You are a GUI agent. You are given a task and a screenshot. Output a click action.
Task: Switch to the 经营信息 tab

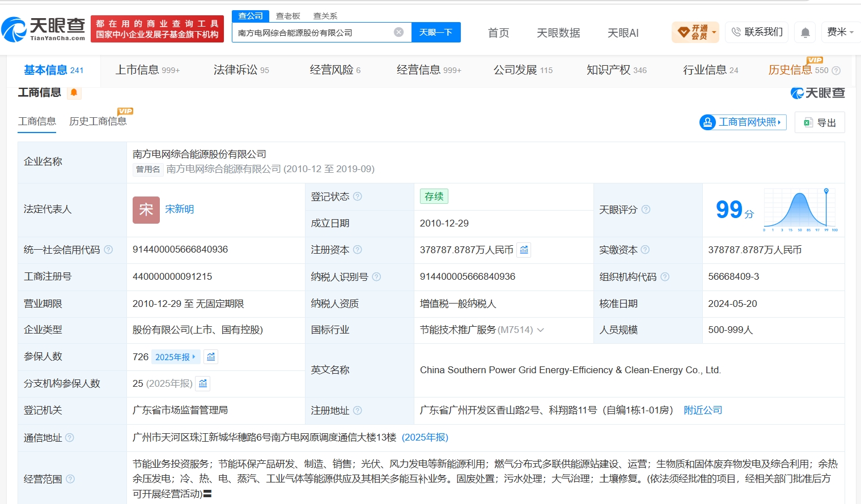click(x=429, y=70)
